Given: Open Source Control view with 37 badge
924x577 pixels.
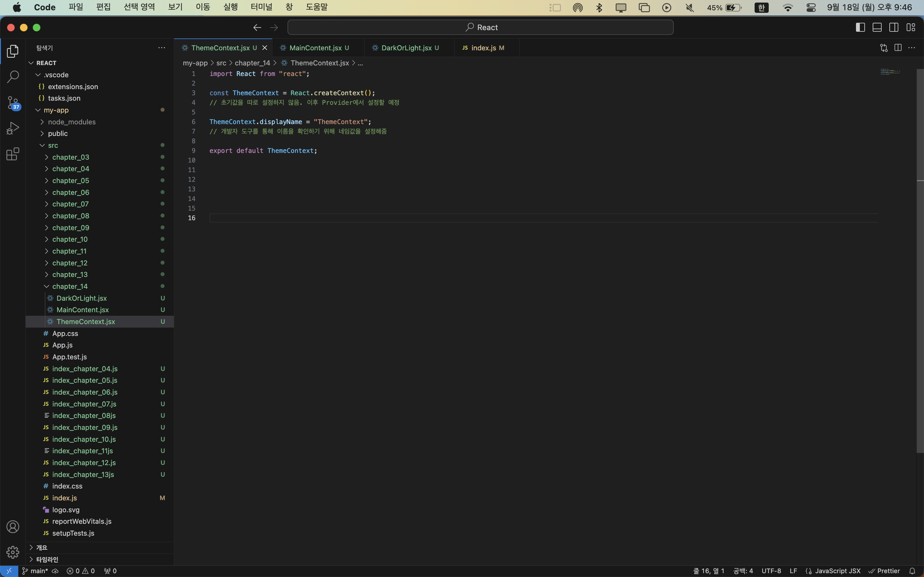Looking at the screenshot, I should [x=13, y=102].
